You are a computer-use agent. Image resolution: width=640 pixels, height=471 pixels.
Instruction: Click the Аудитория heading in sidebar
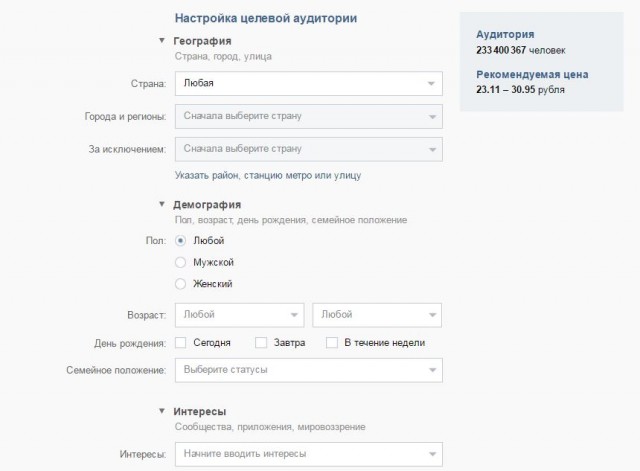pos(505,34)
